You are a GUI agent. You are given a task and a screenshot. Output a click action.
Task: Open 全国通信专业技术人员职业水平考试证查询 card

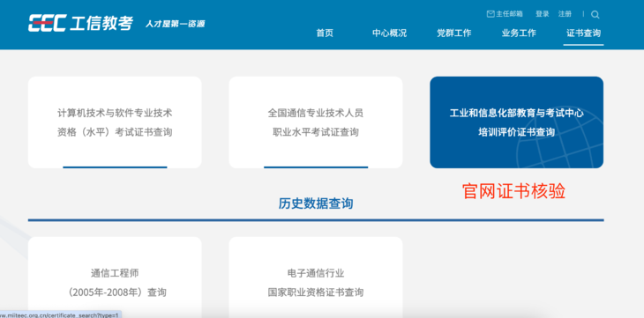(x=316, y=122)
